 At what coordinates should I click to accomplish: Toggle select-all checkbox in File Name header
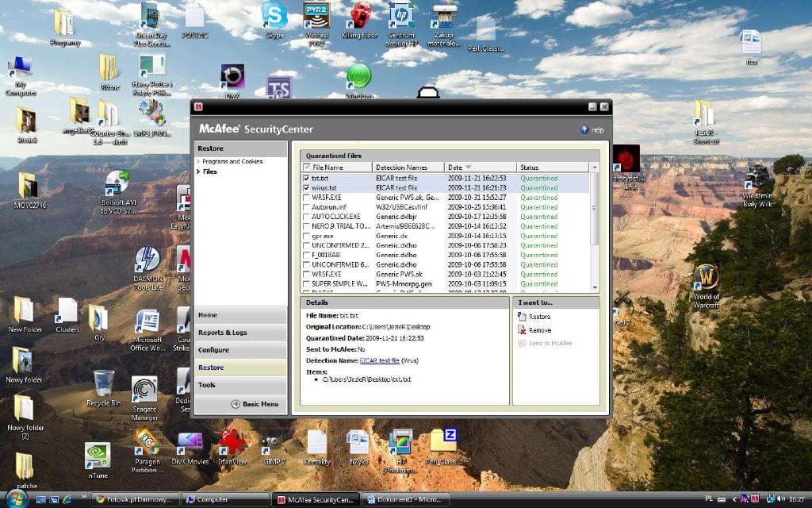307,167
